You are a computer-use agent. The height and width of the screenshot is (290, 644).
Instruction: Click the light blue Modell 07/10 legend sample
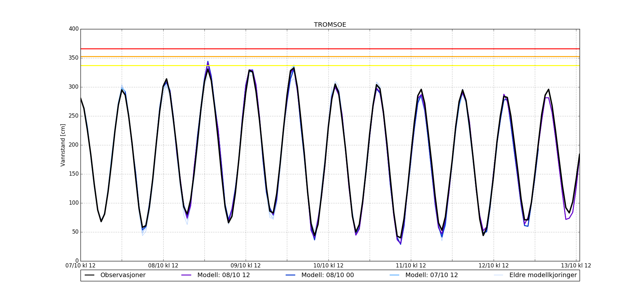coord(394,275)
